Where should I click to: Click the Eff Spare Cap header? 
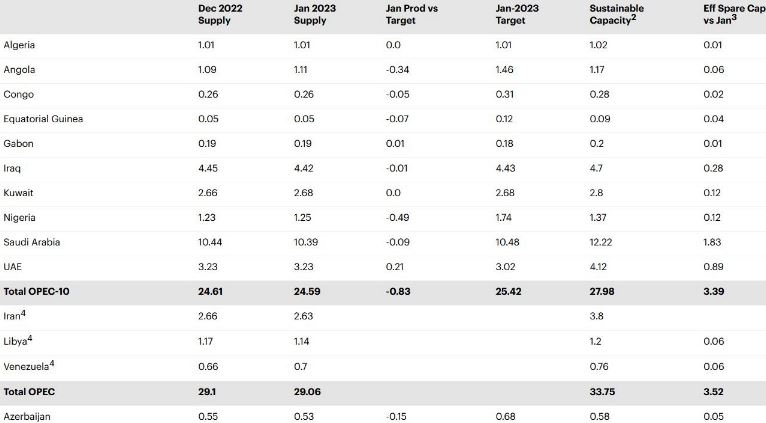point(734,15)
